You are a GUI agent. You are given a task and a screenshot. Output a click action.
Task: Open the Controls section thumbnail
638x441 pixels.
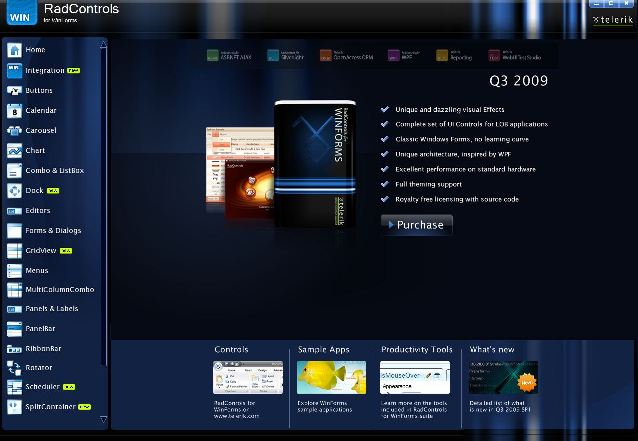(248, 377)
